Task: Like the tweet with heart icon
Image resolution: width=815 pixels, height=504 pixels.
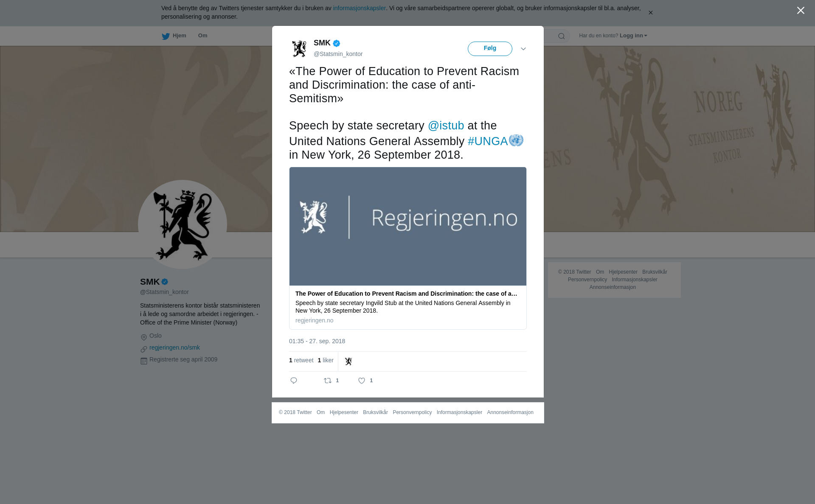Action: (x=362, y=381)
